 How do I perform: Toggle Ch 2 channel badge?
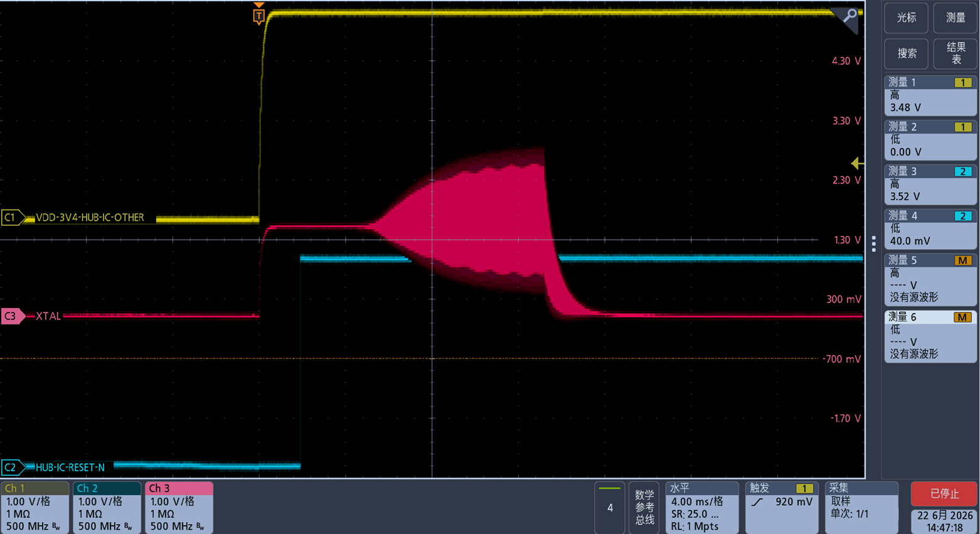tap(107, 508)
